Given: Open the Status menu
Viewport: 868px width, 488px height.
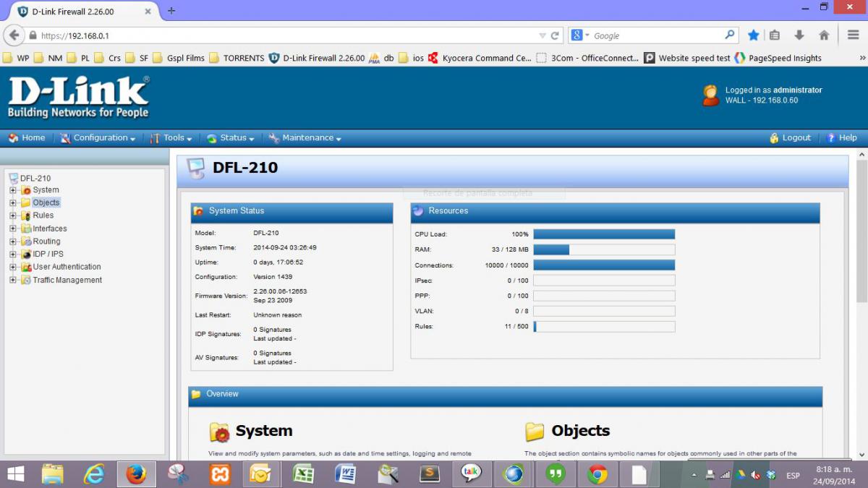Looking at the screenshot, I should coord(231,137).
